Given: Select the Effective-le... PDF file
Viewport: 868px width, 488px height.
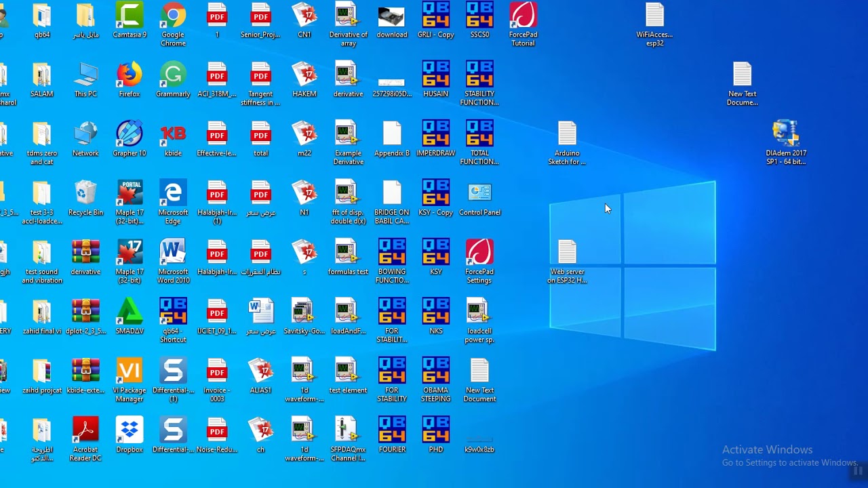Looking at the screenshot, I should (217, 140).
